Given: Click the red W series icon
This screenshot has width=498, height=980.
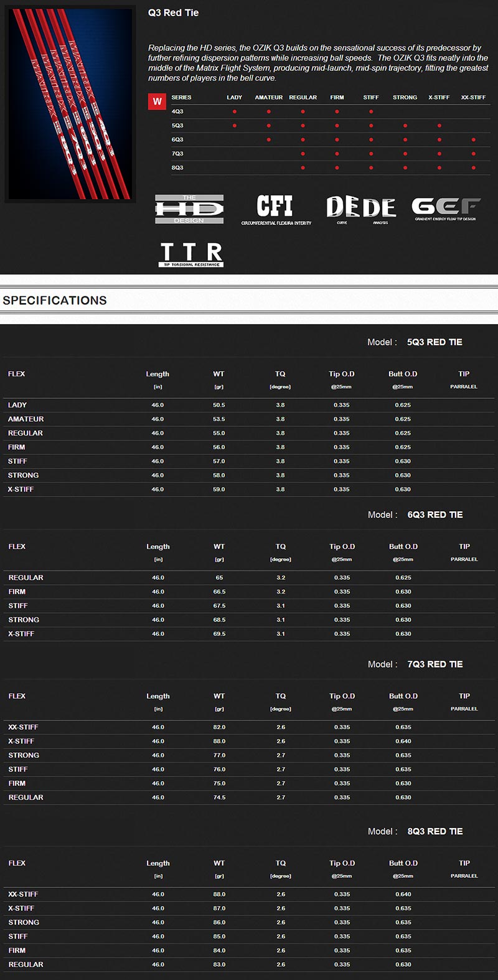Looking at the screenshot, I should point(157,101).
